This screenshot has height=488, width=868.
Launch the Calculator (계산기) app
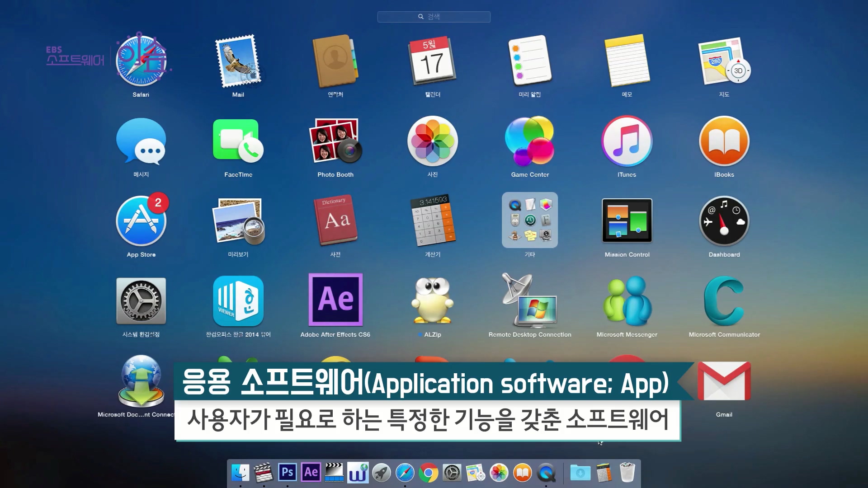pos(433,221)
